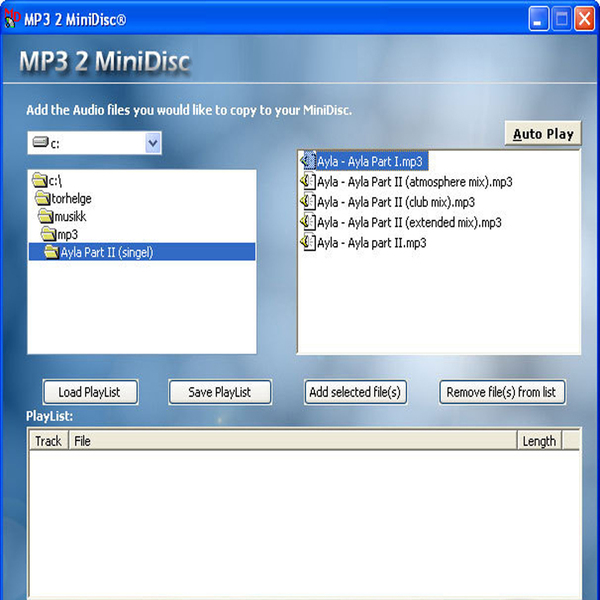This screenshot has width=600, height=600.
Task: Click Save PlayList button
Action: coord(220,392)
